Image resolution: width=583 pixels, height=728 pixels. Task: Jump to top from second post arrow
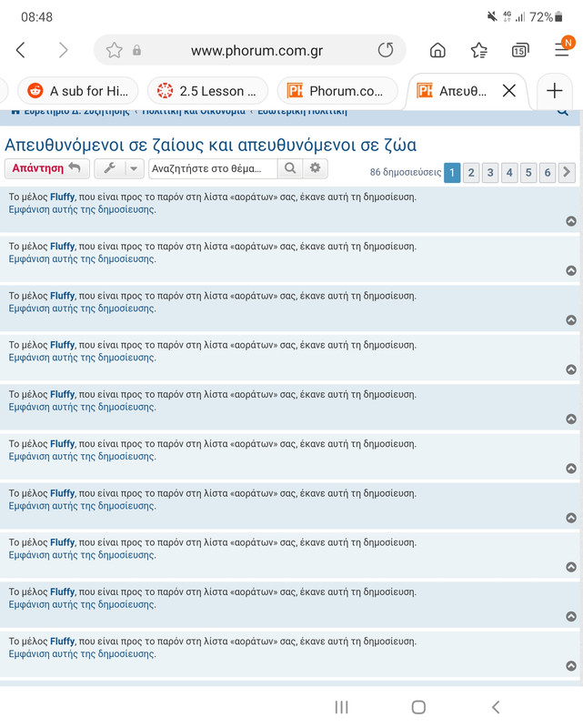coord(571,270)
